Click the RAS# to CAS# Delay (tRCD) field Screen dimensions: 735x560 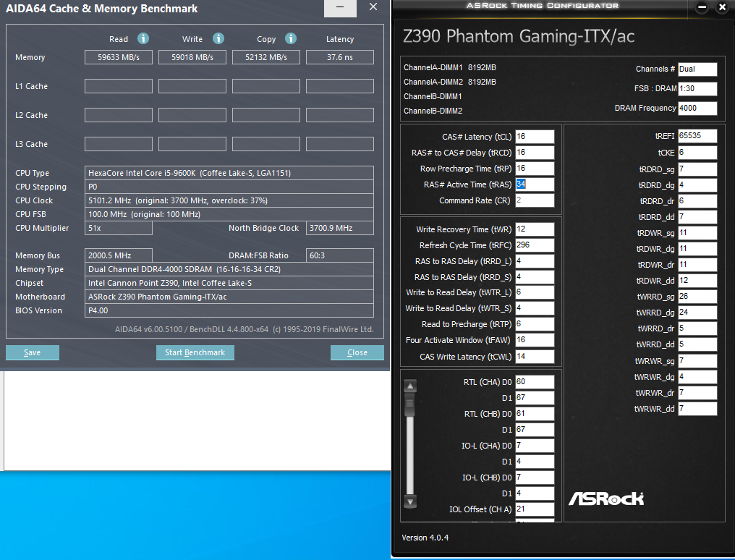tap(535, 153)
